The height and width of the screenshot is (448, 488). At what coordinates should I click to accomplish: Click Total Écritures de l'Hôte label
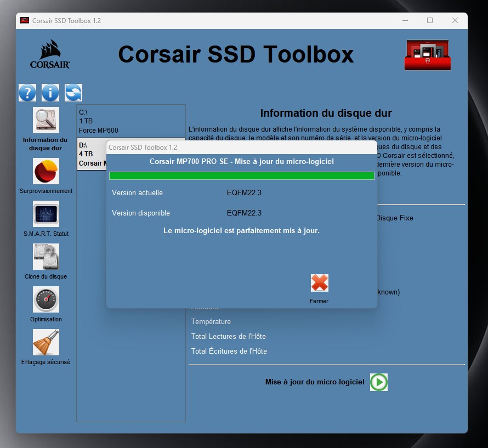pos(229,351)
